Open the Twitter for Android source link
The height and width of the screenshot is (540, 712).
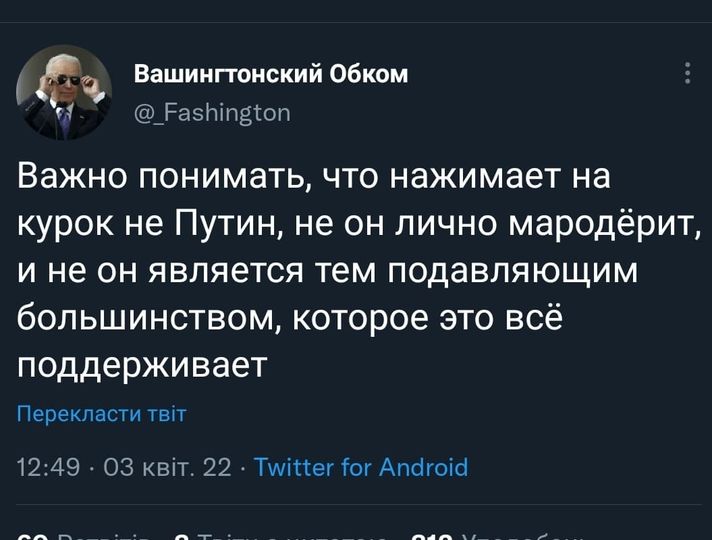coord(362,467)
